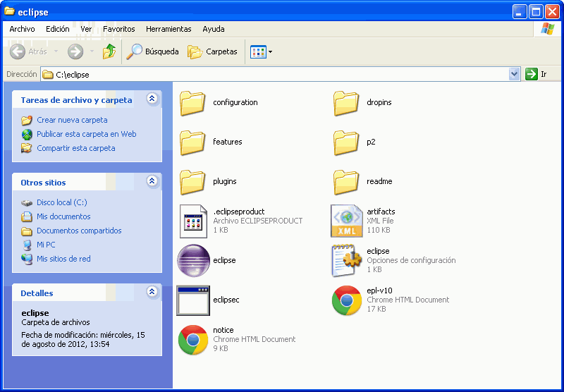Collapse the Otros sitios panel
The height and width of the screenshot is (392, 564).
click(x=152, y=182)
